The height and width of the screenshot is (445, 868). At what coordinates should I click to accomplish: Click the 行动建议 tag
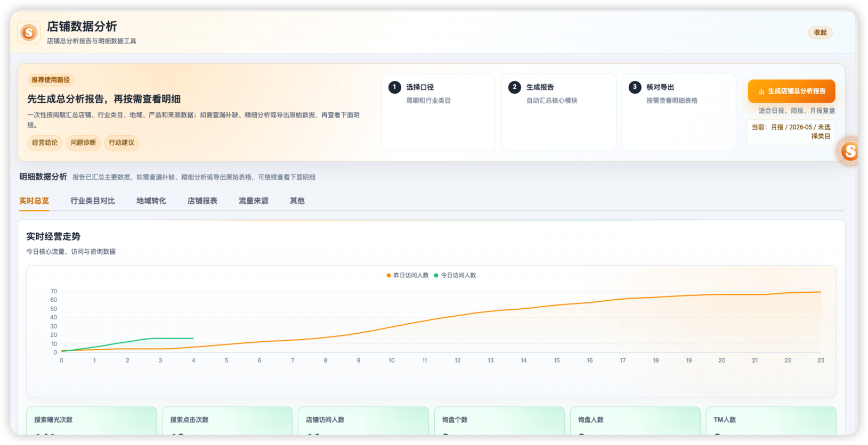(121, 143)
